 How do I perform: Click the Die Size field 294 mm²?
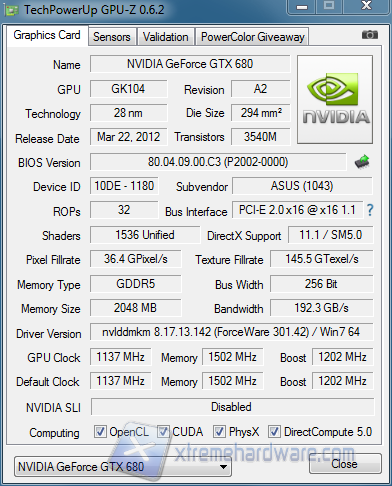(260, 113)
